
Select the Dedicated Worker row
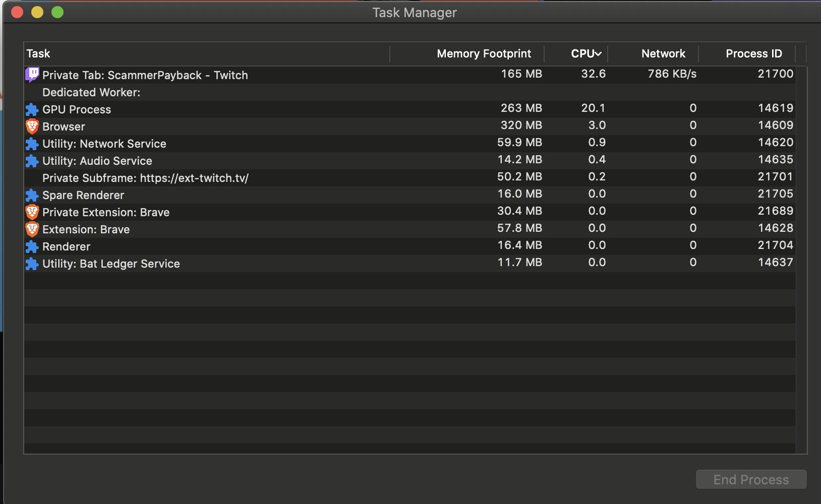[x=410, y=92]
